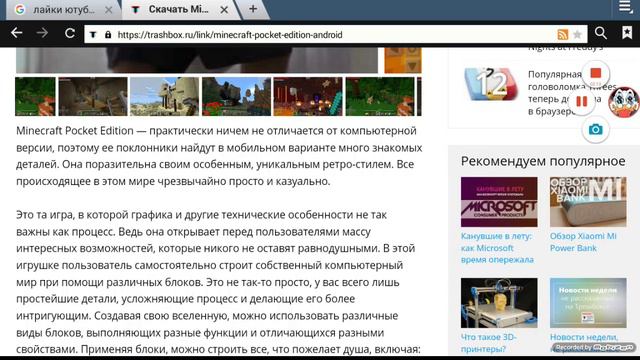Open the Nether diamond sword screenshot thumbnail
Viewport: 640px width, 360px height.
click(308, 96)
